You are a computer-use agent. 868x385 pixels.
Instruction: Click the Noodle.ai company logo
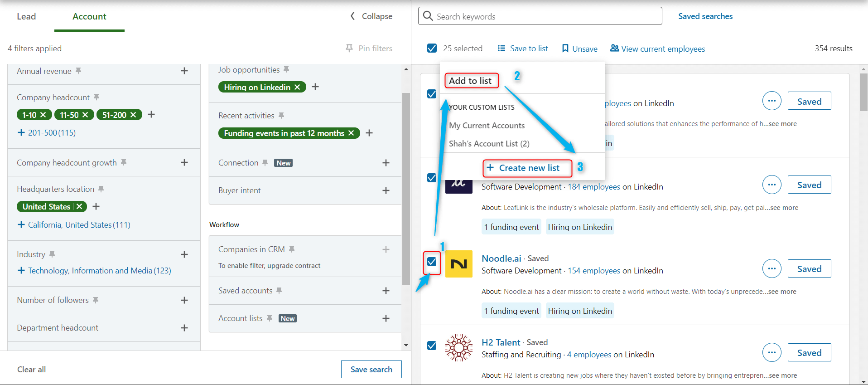[x=459, y=264]
